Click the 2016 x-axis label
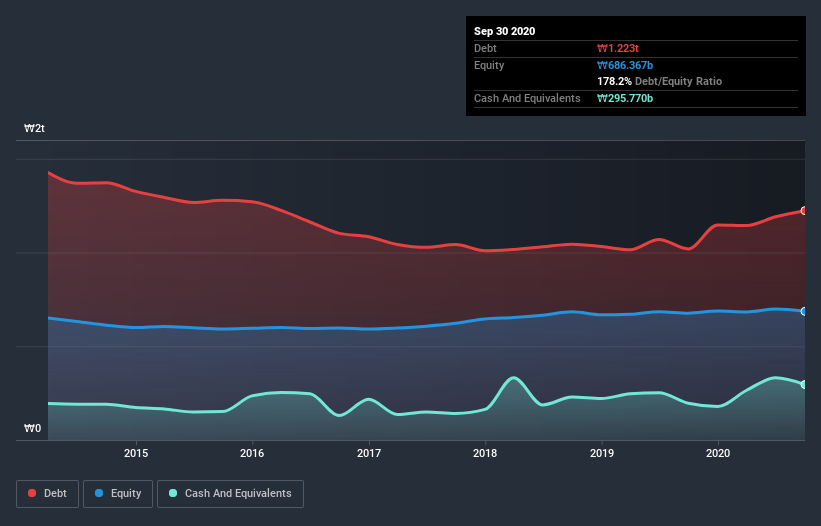This screenshot has height=526, width=821. coord(252,453)
